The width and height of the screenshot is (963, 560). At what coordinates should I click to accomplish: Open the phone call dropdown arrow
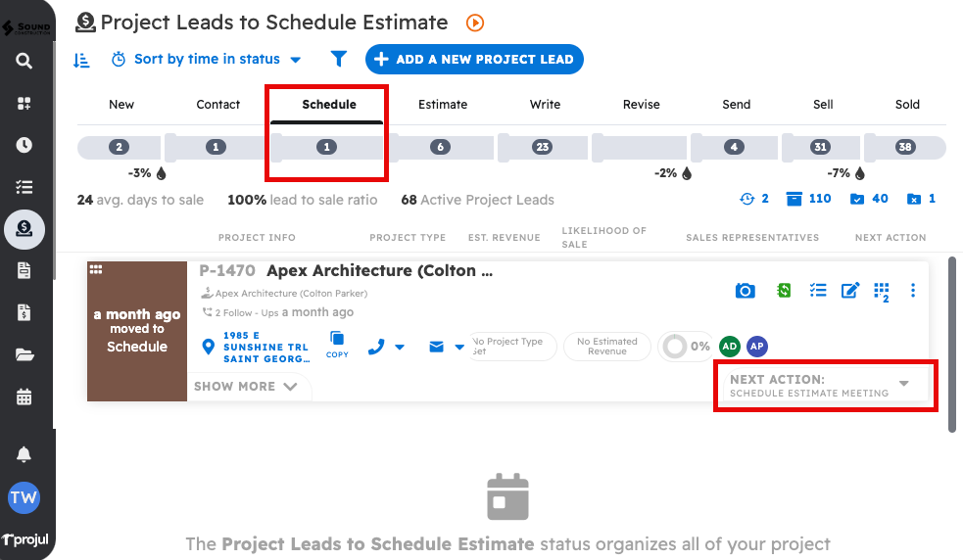point(400,347)
